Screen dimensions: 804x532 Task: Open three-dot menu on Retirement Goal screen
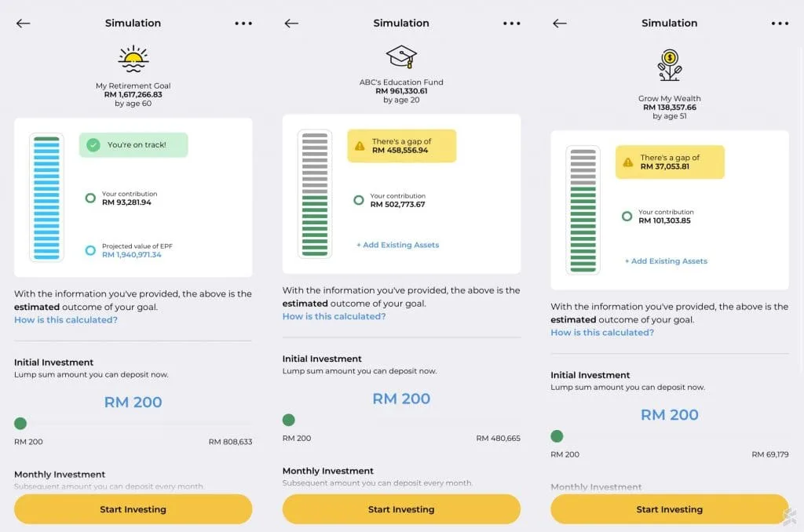point(243,24)
